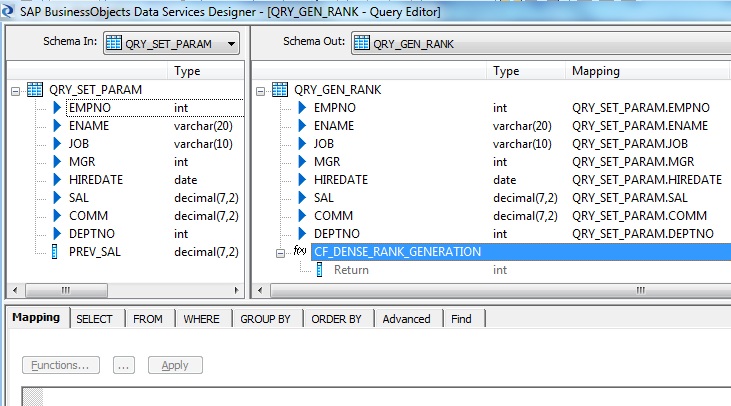Click the arrow icon beside input JOB column
This screenshot has height=406, width=731.
(x=57, y=144)
